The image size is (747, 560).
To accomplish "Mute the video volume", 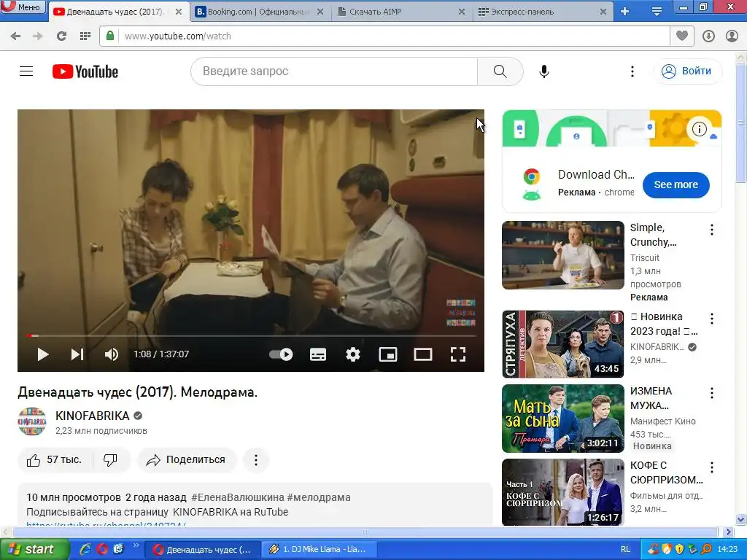I will pos(111,354).
